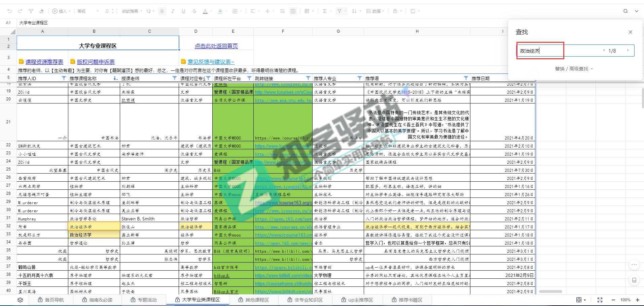Select the Format Painter icon
Image resolution: width=644 pixels, height=306 pixels.
pos(31,11)
